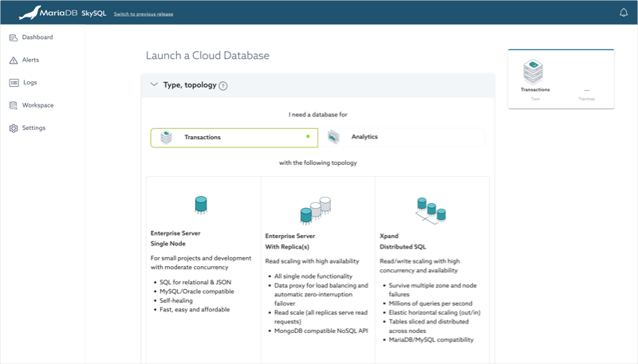Click the notifications bell icon
Image resolution: width=638 pixels, height=364 pixels.
click(624, 13)
